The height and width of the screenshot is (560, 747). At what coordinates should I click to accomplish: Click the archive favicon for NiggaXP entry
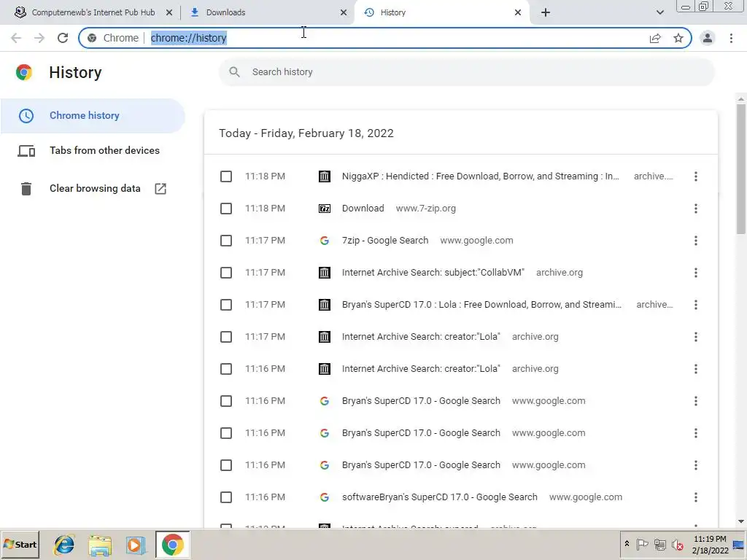[x=325, y=176]
